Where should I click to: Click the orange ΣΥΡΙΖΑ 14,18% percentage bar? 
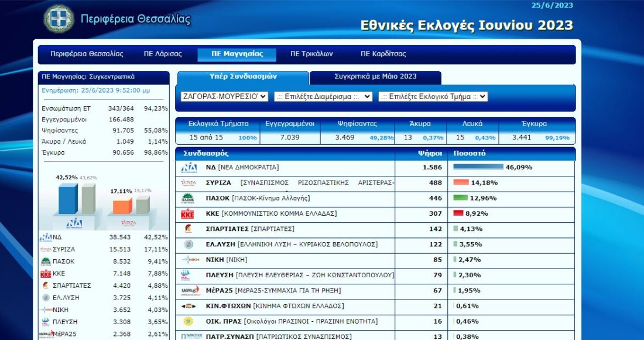[x=461, y=182]
